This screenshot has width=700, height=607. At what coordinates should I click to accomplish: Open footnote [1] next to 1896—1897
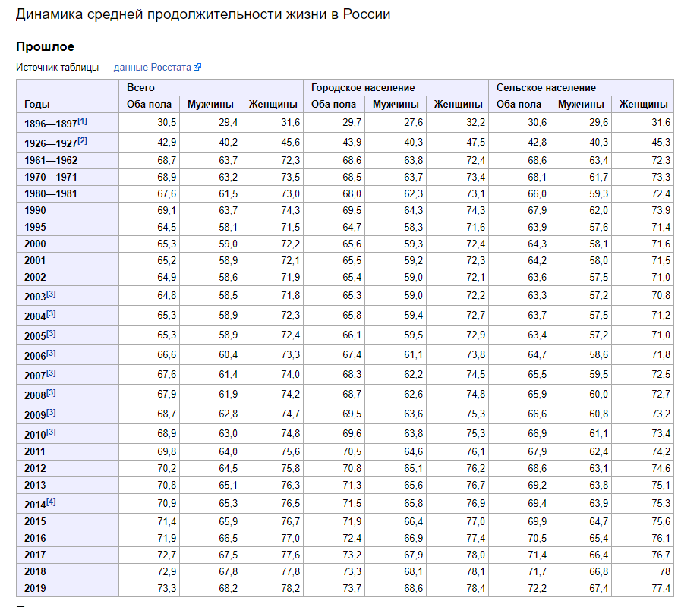point(82,121)
